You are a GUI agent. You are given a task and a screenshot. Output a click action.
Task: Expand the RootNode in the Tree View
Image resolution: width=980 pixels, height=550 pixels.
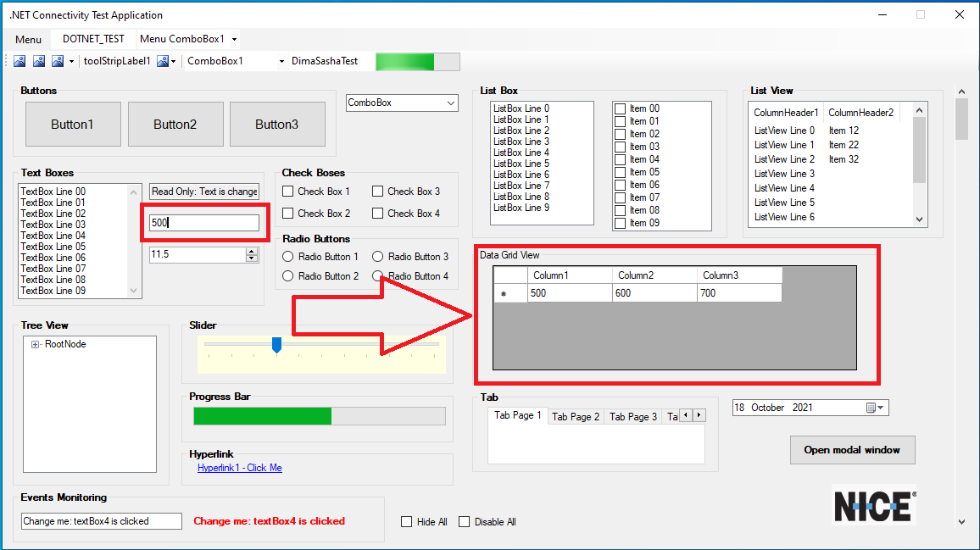click(36, 344)
